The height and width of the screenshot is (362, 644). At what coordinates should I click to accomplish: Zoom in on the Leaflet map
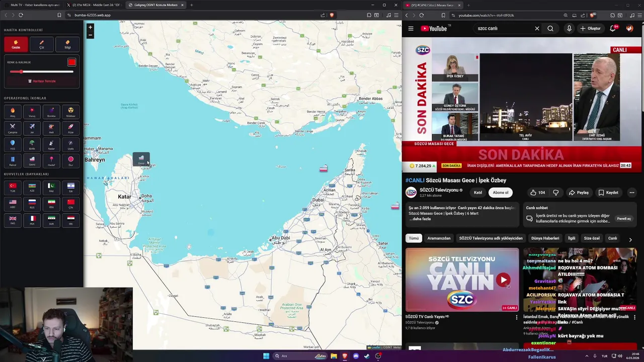tap(90, 28)
